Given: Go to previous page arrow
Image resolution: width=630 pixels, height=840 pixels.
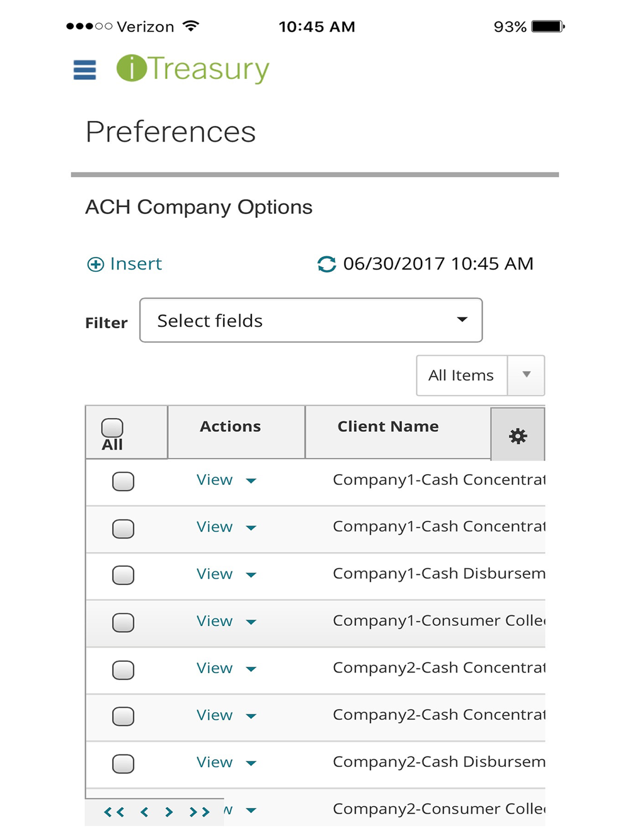Looking at the screenshot, I should pyautogui.click(x=144, y=812).
